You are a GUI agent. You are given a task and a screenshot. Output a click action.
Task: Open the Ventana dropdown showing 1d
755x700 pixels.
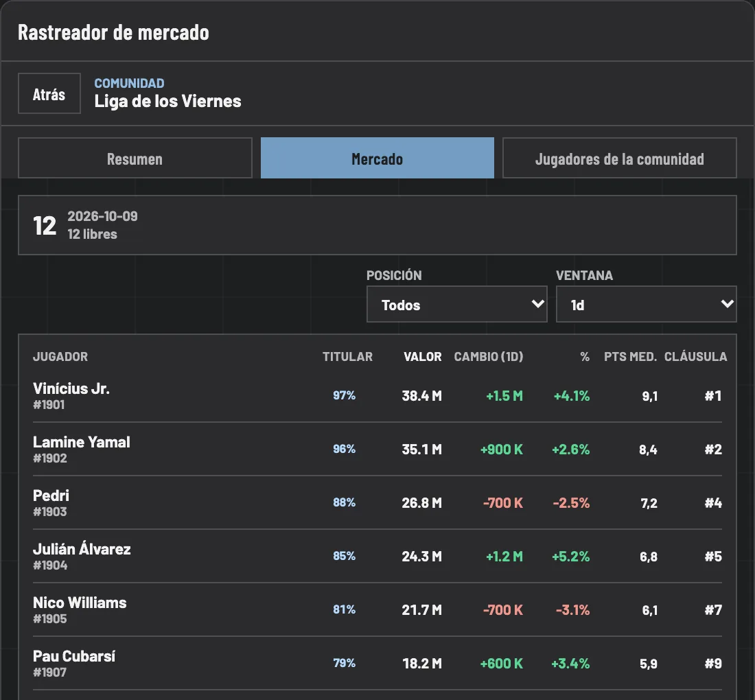click(x=646, y=304)
